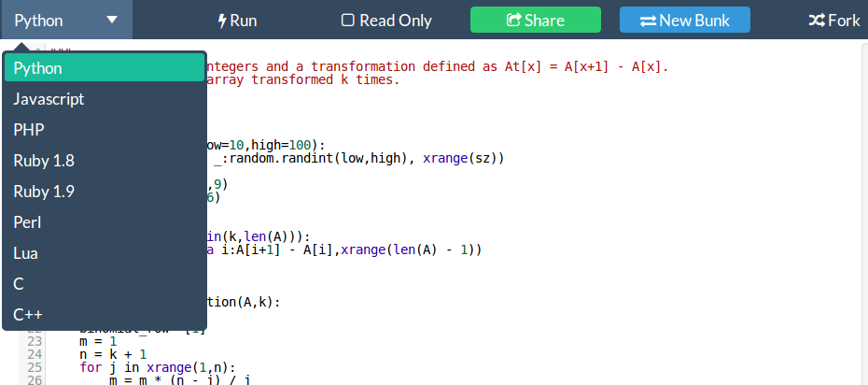
Task: Click the Share arrow icon
Action: 513,21
